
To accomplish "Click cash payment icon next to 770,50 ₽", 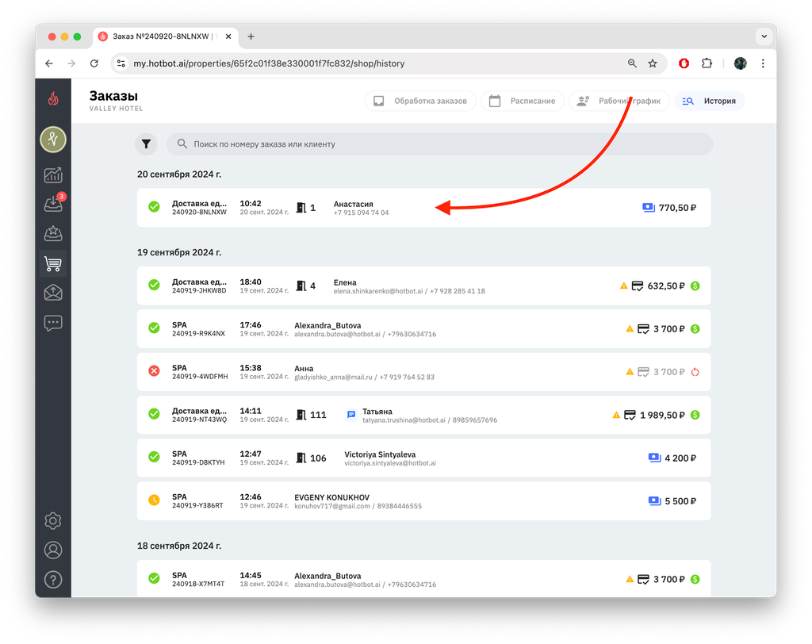I will (x=649, y=207).
